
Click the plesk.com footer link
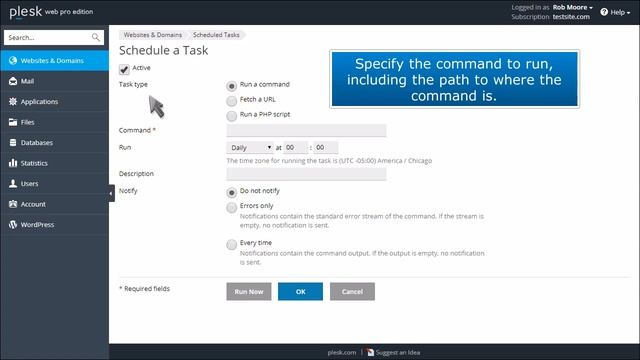click(x=342, y=352)
